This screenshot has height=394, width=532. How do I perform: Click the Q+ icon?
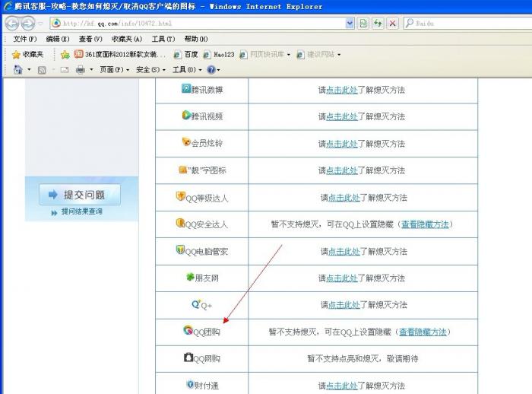tap(196, 303)
